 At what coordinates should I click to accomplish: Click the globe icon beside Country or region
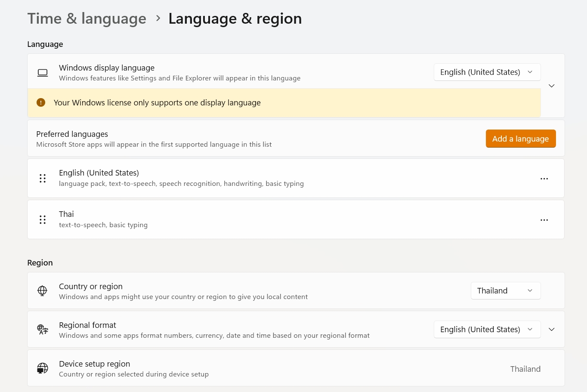click(42, 291)
